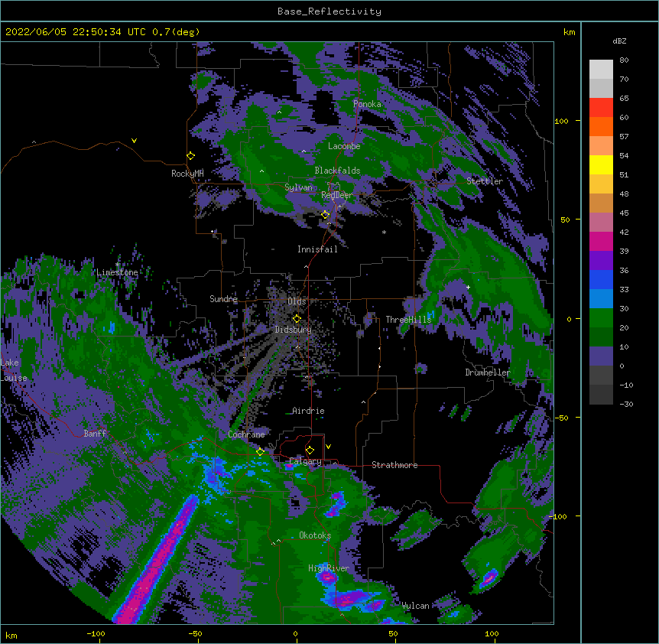
Task: Click the Airdrie city label
Action: [x=309, y=411]
